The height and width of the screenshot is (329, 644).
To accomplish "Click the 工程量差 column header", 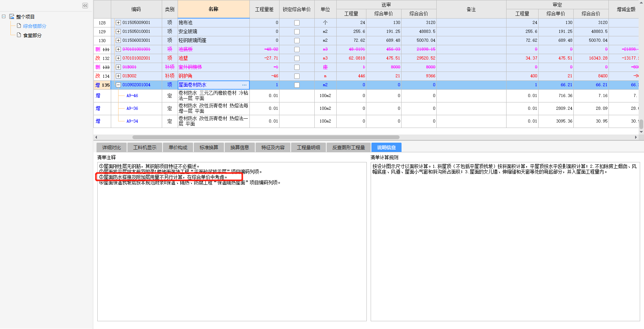I will [x=264, y=9].
